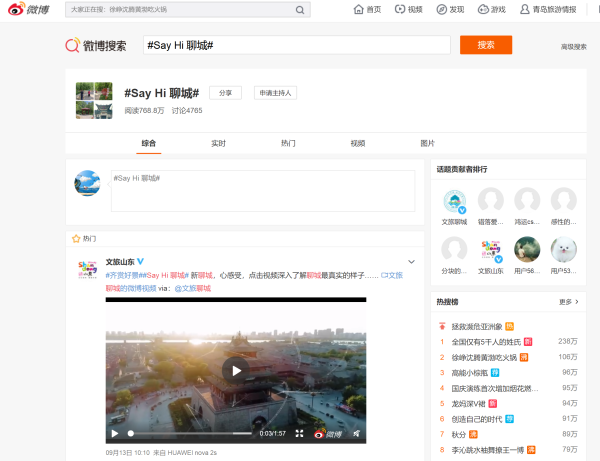
Task: Edit the #Say Hi 聊城# search field
Action: [297, 45]
